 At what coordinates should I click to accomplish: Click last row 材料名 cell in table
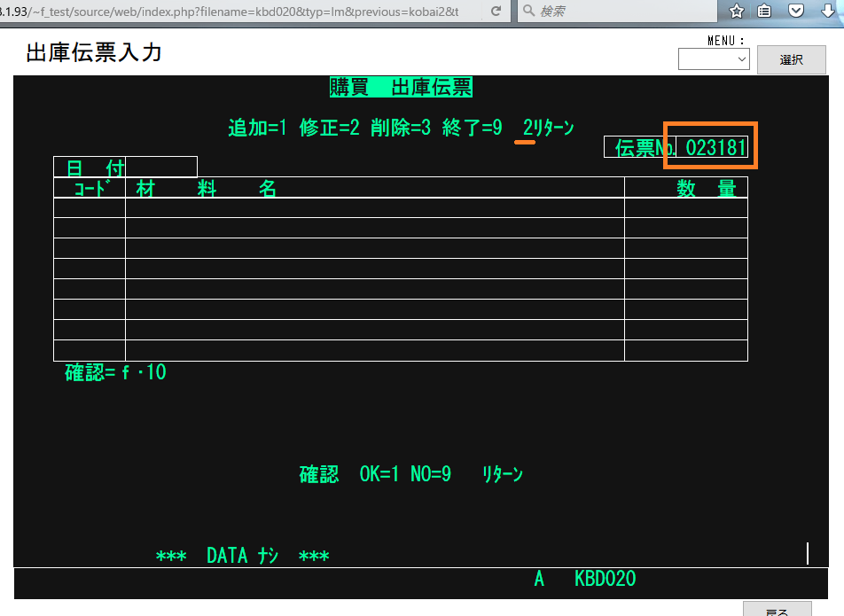click(x=374, y=351)
